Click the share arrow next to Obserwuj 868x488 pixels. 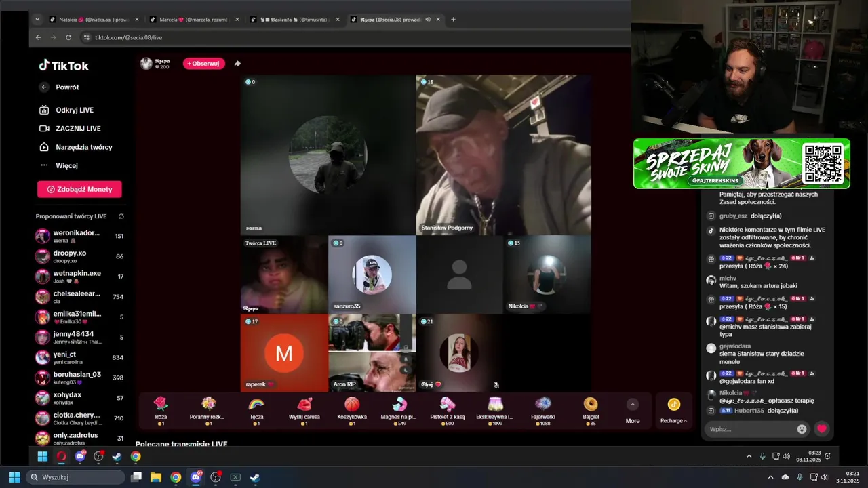pyautogui.click(x=237, y=64)
